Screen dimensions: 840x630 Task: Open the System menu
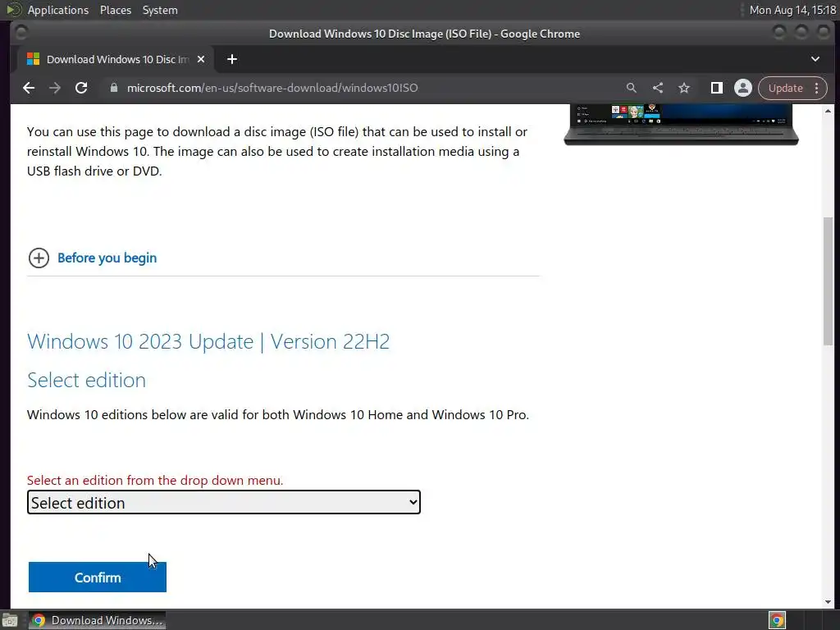pos(160,10)
